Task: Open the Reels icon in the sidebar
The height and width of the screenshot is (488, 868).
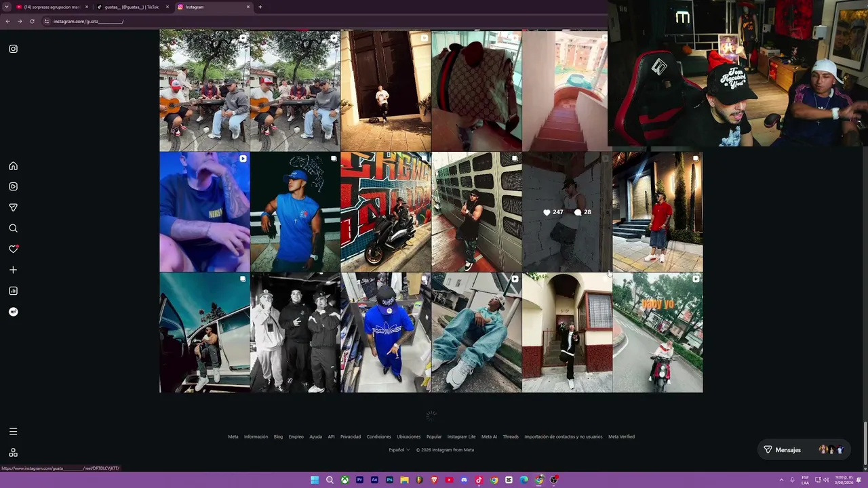Action: coord(13,186)
